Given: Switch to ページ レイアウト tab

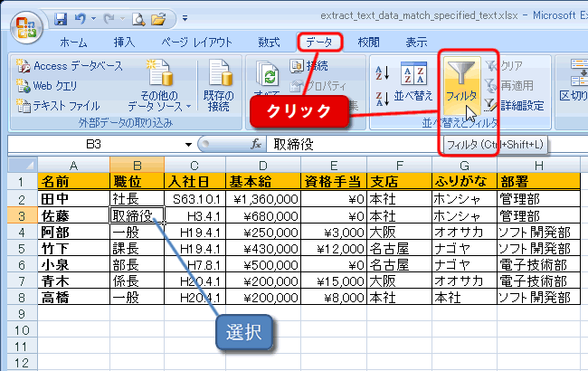Looking at the screenshot, I should click(x=197, y=43).
